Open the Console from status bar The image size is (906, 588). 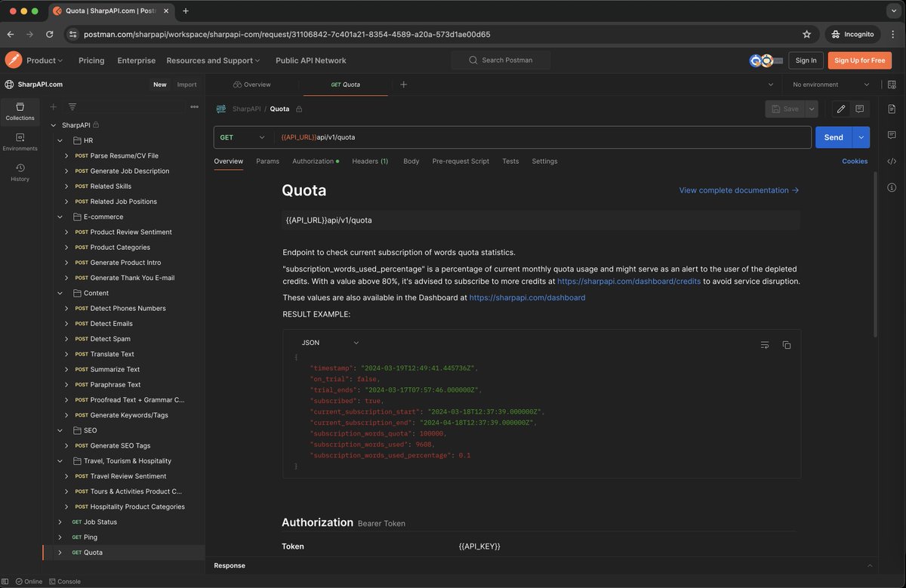pos(64,581)
